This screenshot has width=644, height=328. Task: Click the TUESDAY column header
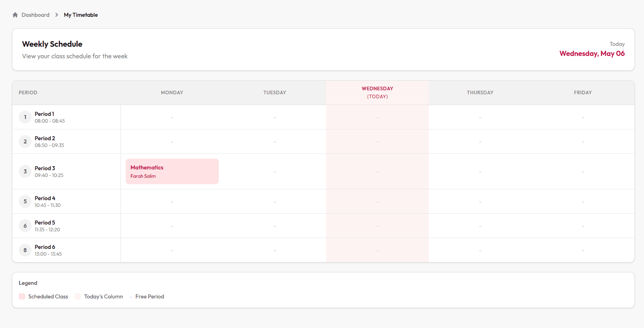(x=275, y=93)
